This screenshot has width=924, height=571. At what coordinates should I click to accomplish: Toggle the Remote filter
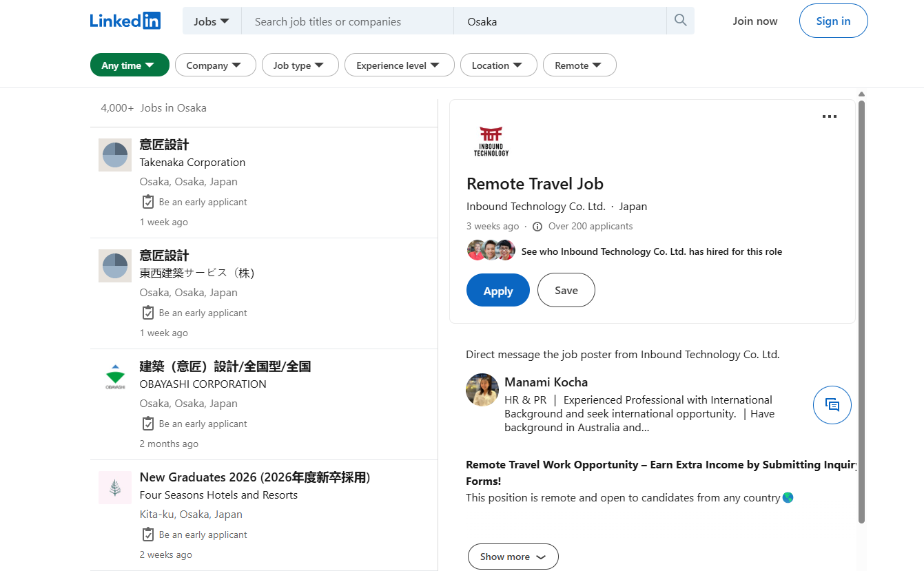point(579,65)
